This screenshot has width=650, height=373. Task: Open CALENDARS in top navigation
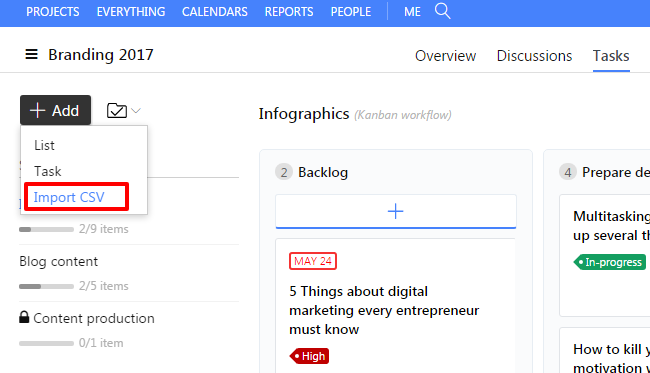(x=215, y=12)
